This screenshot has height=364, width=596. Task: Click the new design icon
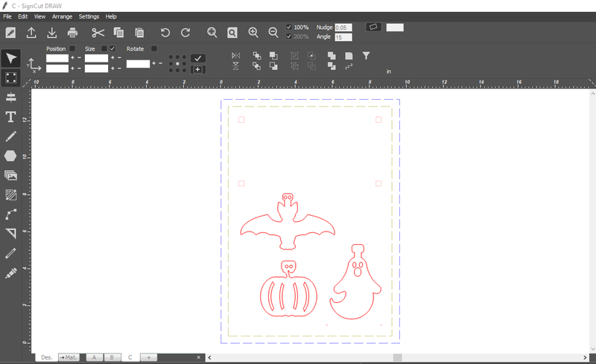pos(10,33)
